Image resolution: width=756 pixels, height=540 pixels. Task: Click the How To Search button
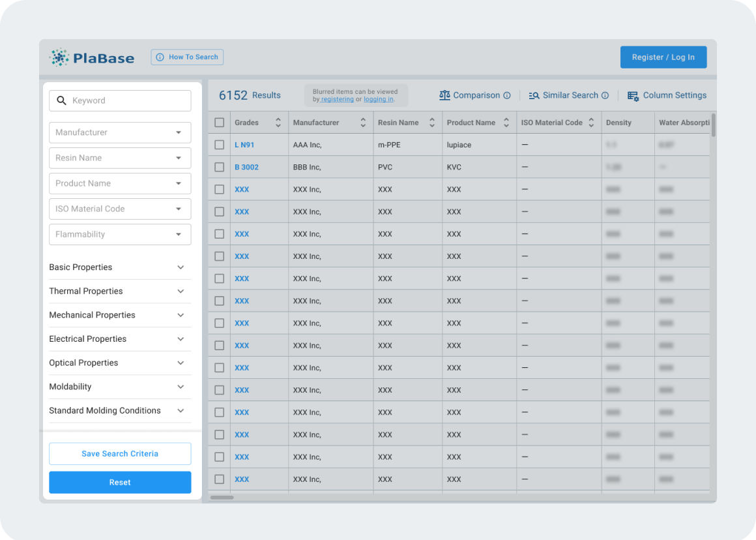pos(187,57)
